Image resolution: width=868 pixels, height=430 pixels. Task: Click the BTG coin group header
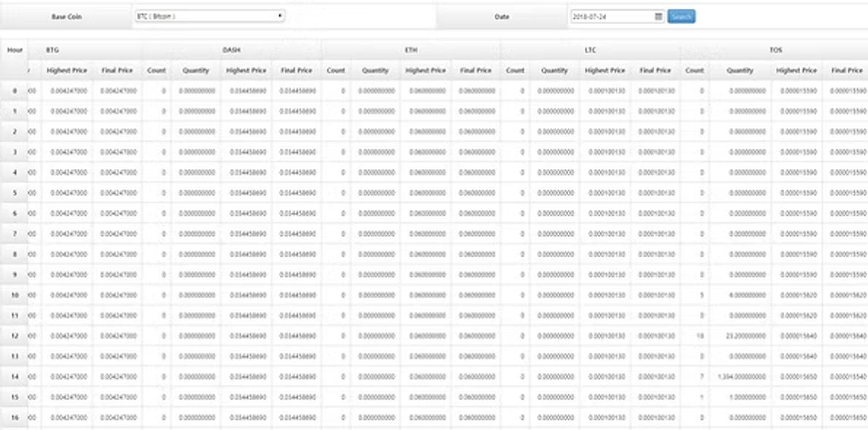(53, 50)
